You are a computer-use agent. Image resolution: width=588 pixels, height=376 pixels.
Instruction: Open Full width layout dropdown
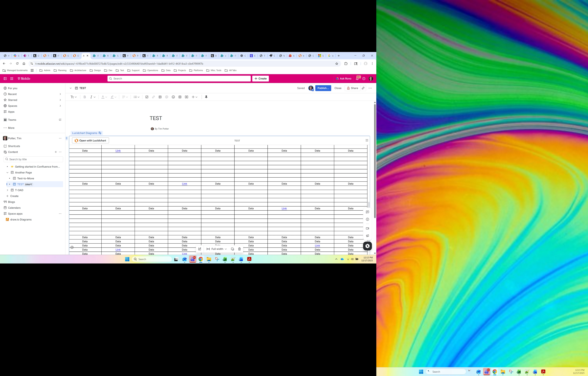pyautogui.click(x=217, y=249)
